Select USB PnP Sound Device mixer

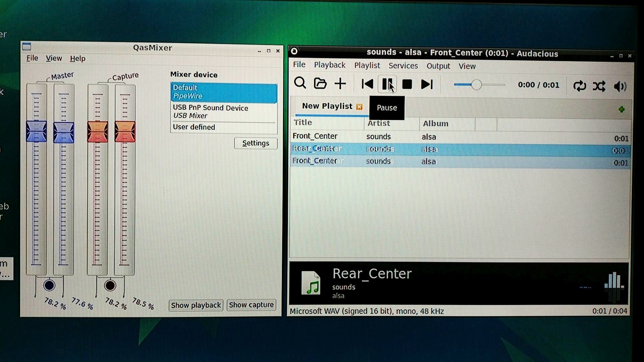tap(224, 112)
